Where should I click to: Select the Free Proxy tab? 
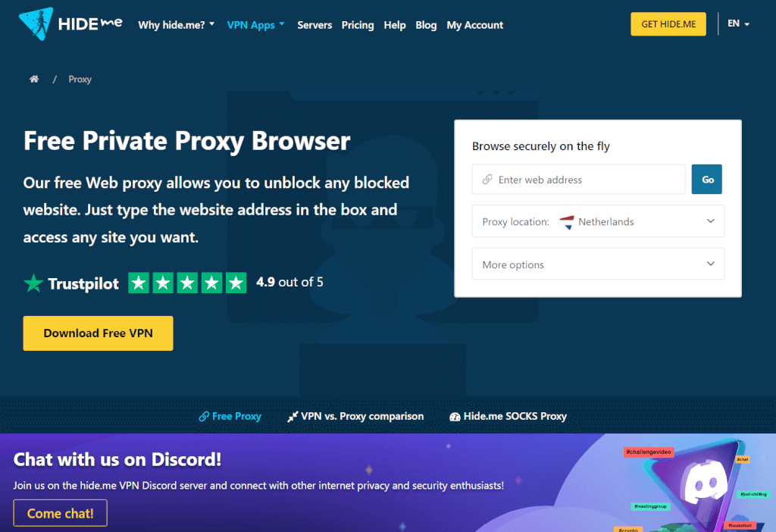[230, 416]
